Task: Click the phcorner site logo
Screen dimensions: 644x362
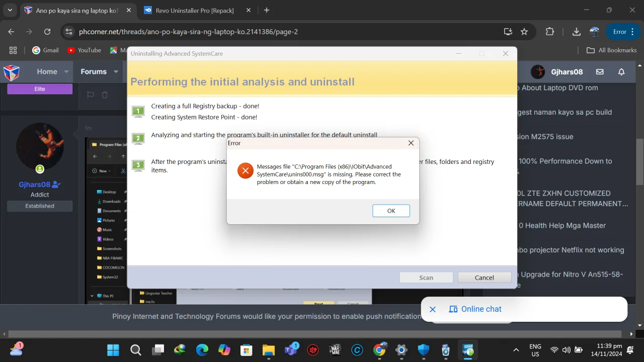Action: (12, 72)
